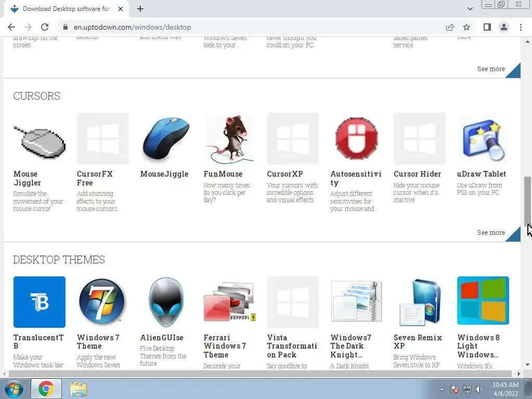Toggle the browser side panel icon

pos(487,27)
